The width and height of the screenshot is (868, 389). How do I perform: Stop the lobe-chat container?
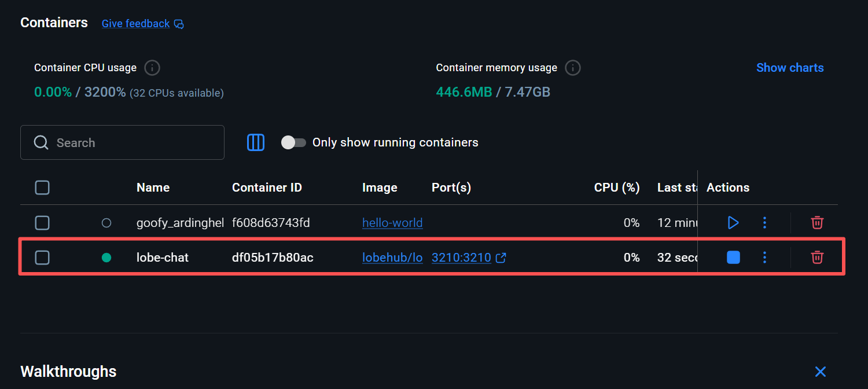pyautogui.click(x=733, y=258)
